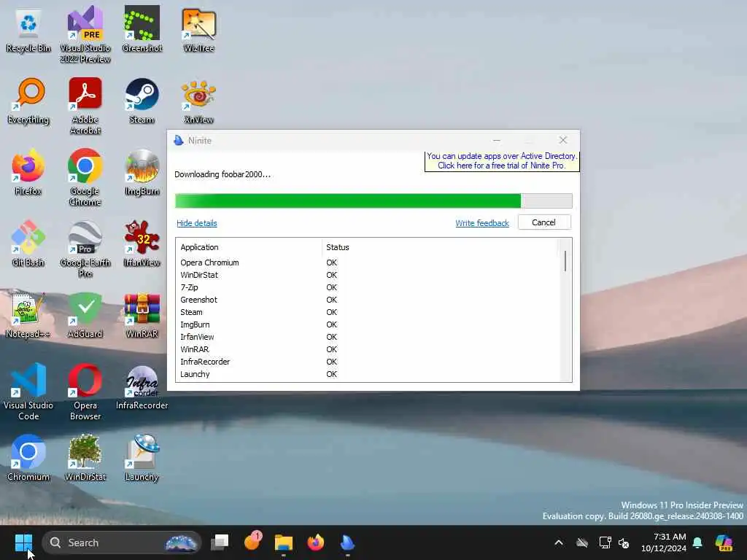Open Firefox from the taskbar
The height and width of the screenshot is (560, 747).
(315, 542)
